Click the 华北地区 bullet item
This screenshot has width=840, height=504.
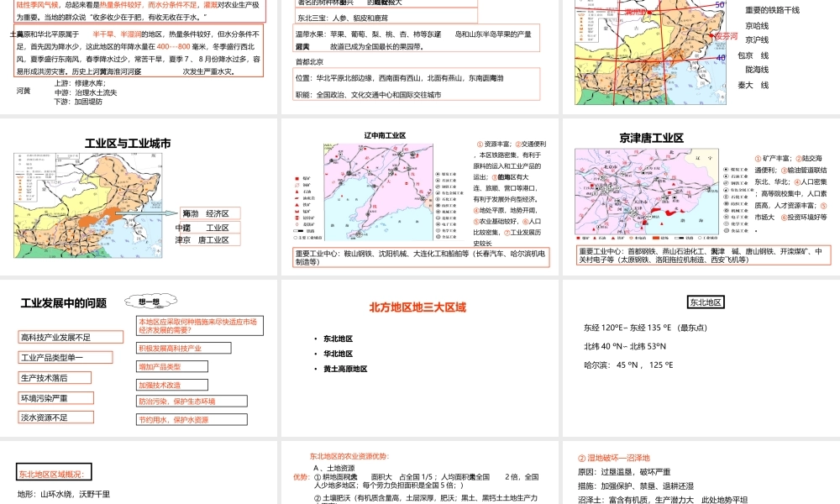(x=338, y=354)
